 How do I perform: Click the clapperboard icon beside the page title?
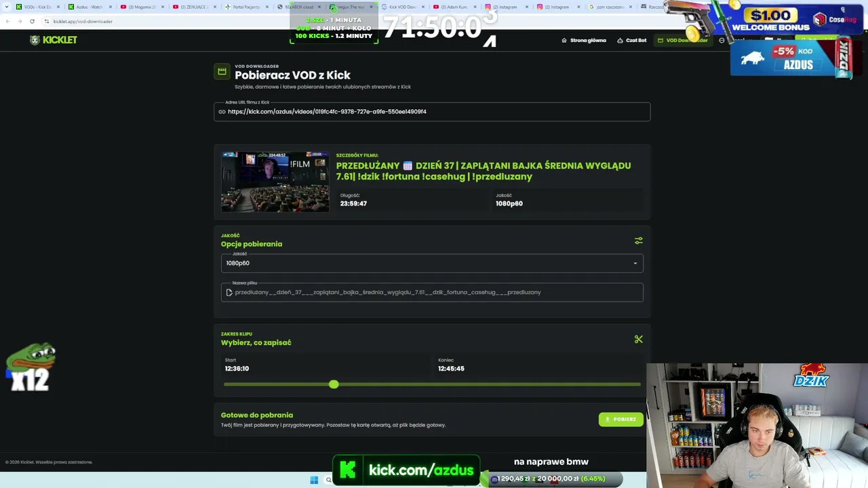222,71
